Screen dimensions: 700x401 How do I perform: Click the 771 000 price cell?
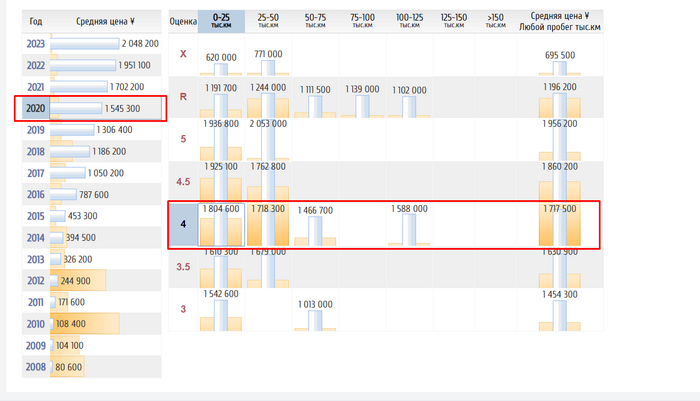pyautogui.click(x=268, y=54)
